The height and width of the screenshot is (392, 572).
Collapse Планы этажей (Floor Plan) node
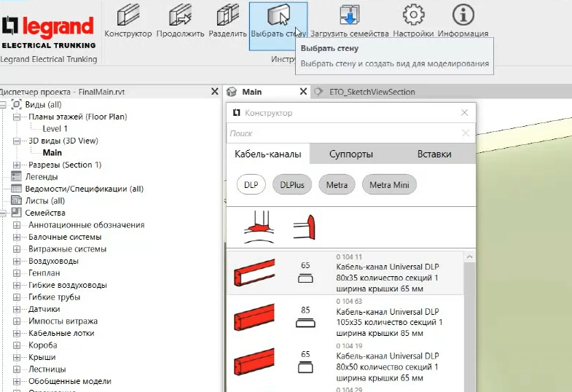point(17,117)
